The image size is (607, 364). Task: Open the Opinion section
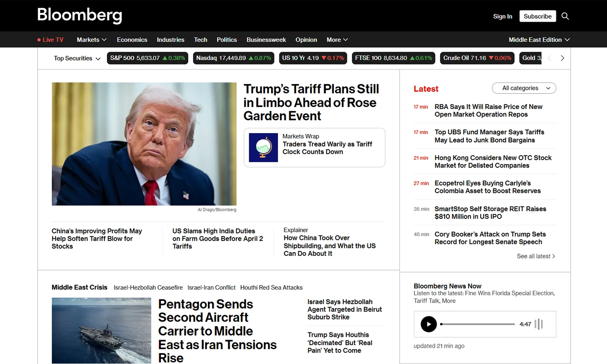click(x=306, y=40)
